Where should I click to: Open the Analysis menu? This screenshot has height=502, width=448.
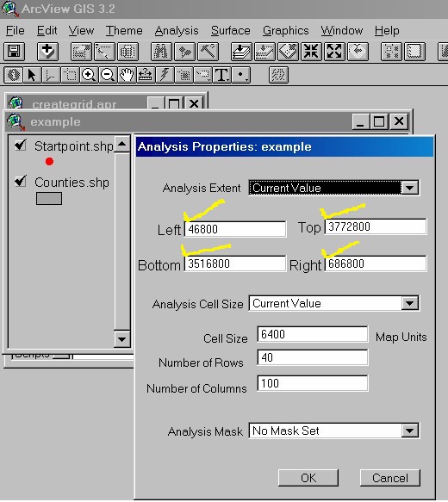(177, 31)
